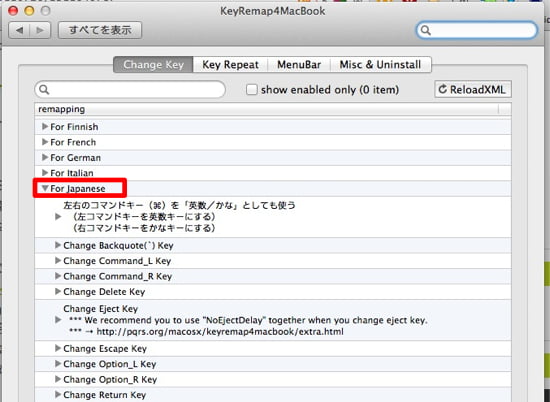Switch to the MenuBar tab
This screenshot has height=402, width=550.
pos(299,65)
